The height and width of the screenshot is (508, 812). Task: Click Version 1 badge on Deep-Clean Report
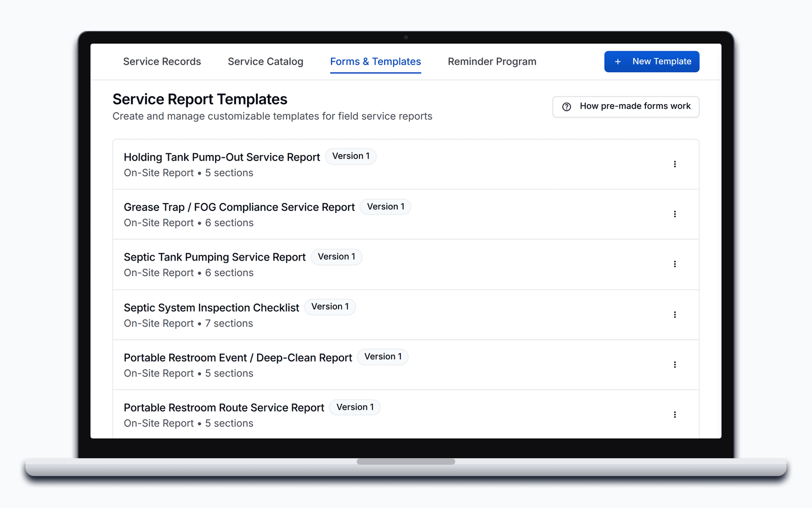coord(383,357)
